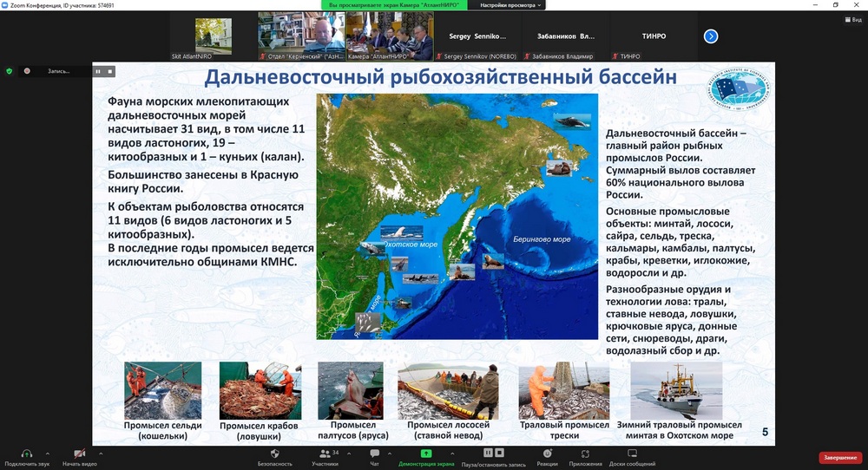
Task: Click the Промысел сельди (кошельки) photo
Action: (163, 390)
